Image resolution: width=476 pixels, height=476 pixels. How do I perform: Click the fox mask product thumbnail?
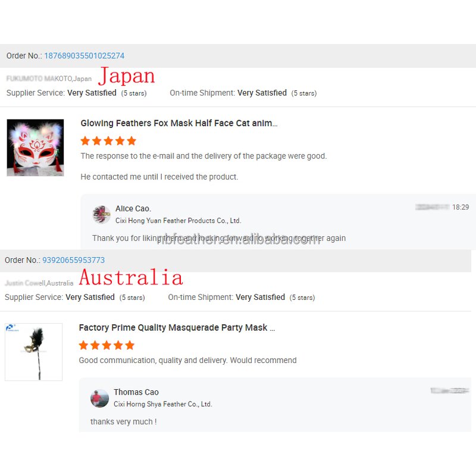pyautogui.click(x=35, y=148)
